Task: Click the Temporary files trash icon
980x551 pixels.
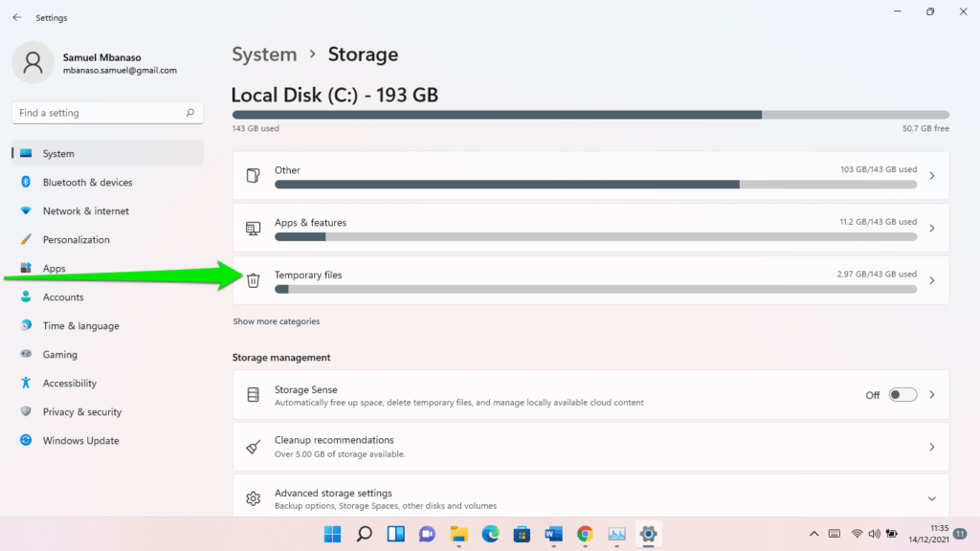Action: 253,279
